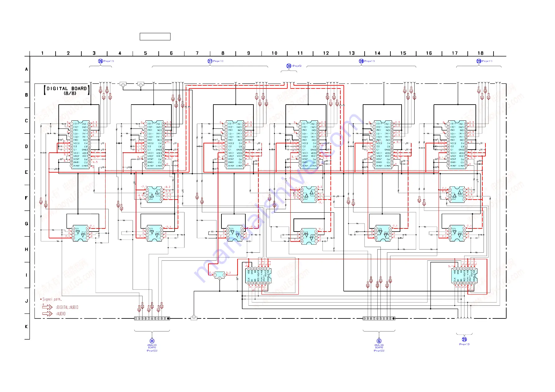The width and height of the screenshot is (555, 392).
Task: Click the connector pin strip above marker H
Action: tap(152, 318)
